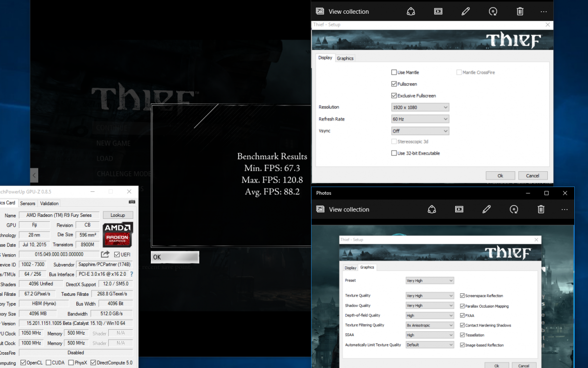Screen dimensions: 588x368
Task: Click Lookup button in GPU-Z
Action: [x=118, y=215]
